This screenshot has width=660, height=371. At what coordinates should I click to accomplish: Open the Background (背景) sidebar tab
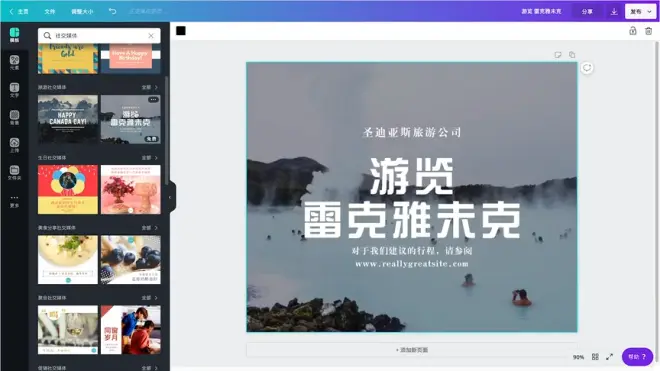[14, 117]
